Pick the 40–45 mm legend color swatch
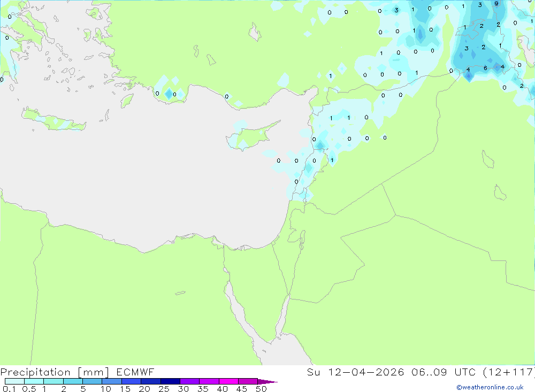This screenshot has height=392, width=535. (228, 381)
